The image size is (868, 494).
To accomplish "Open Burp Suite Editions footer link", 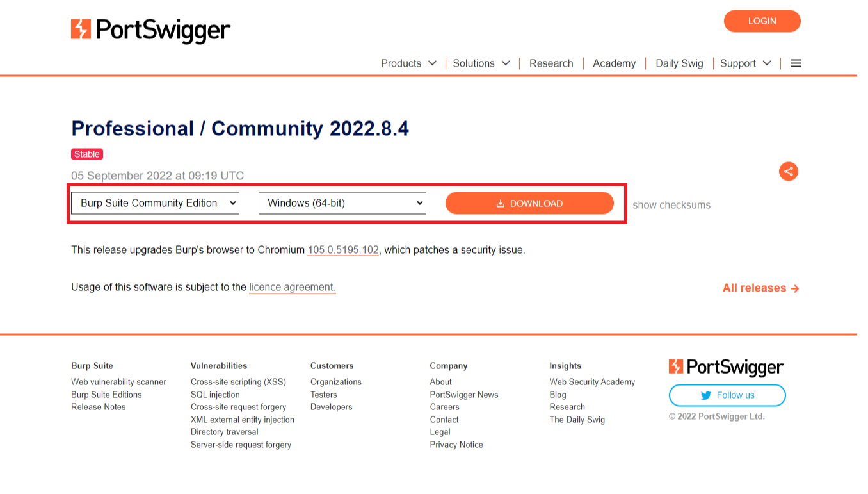I will [x=106, y=395].
